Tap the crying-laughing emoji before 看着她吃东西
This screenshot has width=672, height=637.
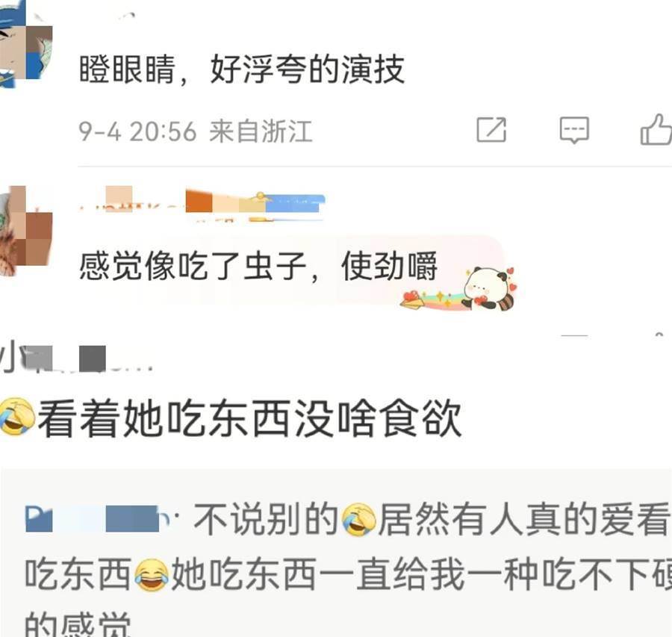17,417
